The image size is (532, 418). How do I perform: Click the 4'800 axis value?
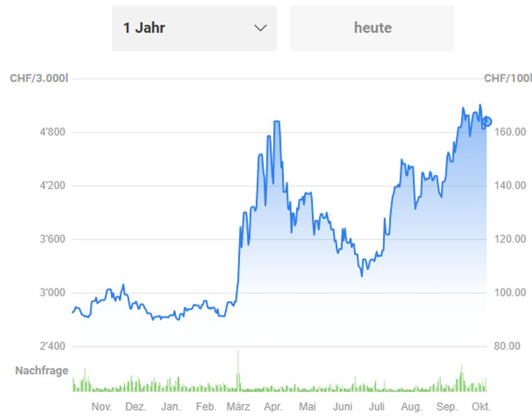pos(53,132)
